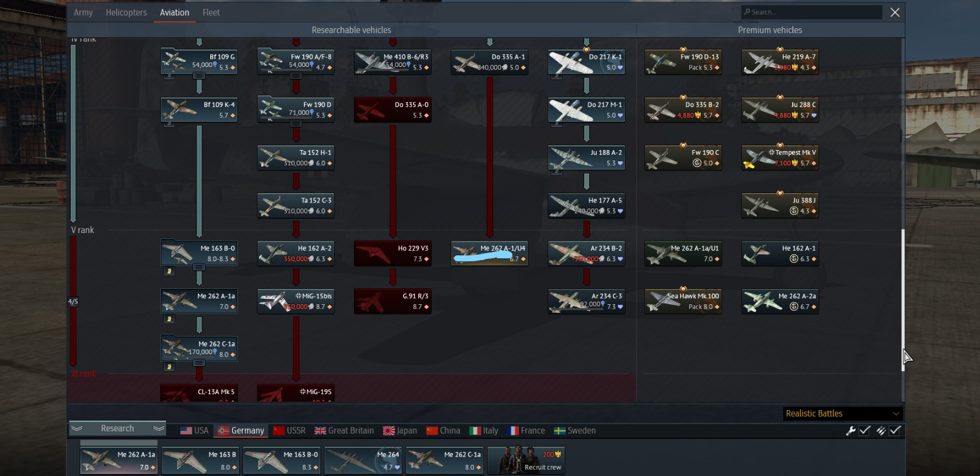Select the Me 262 A-1/U4 vehicle card
Screen dimensions: 980x476
click(x=489, y=253)
